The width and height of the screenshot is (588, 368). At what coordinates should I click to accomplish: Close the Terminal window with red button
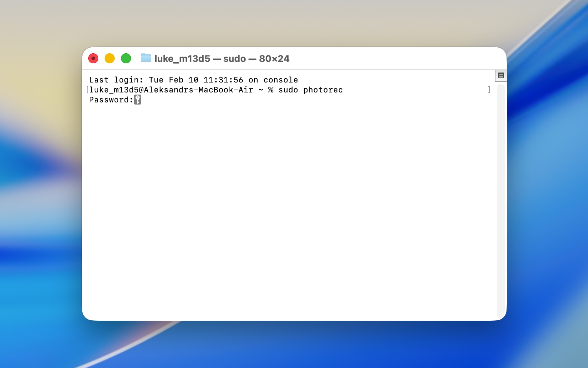point(93,58)
